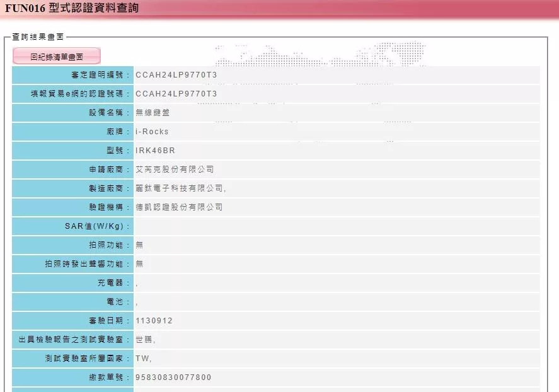Select the model number IRK46BR

155,151
